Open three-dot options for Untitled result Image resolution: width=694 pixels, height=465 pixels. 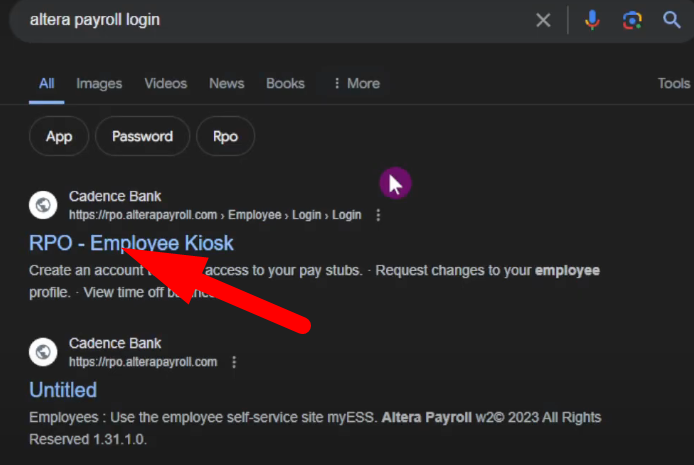pyautogui.click(x=234, y=362)
